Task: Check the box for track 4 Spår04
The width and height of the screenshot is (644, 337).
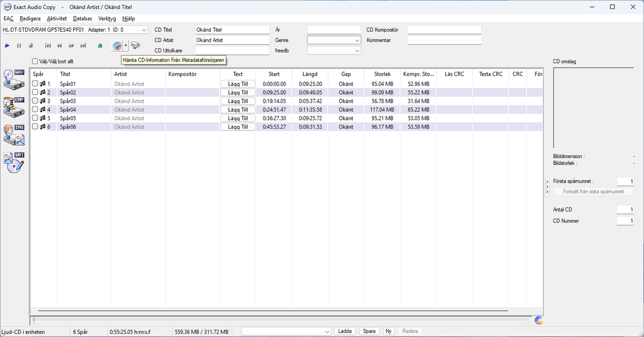Action: pos(35,110)
